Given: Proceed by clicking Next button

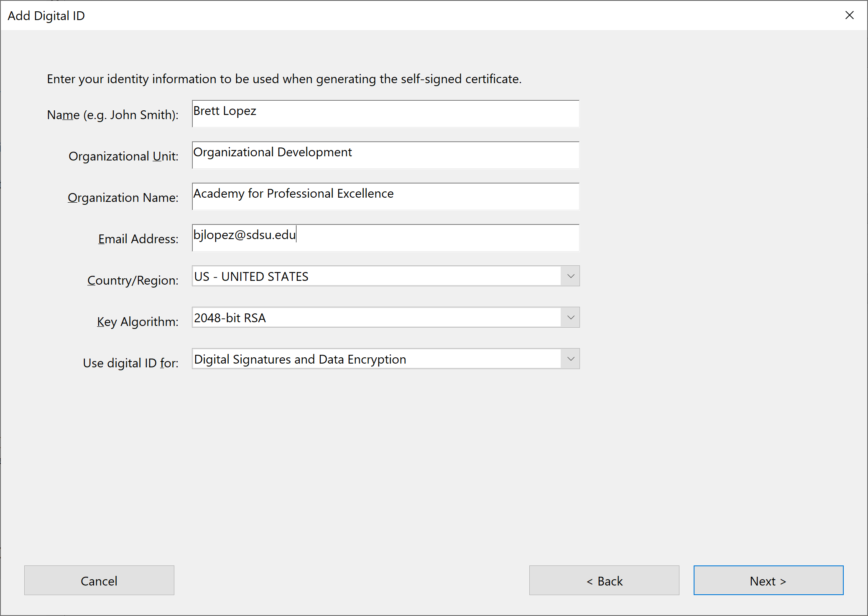Looking at the screenshot, I should click(768, 580).
